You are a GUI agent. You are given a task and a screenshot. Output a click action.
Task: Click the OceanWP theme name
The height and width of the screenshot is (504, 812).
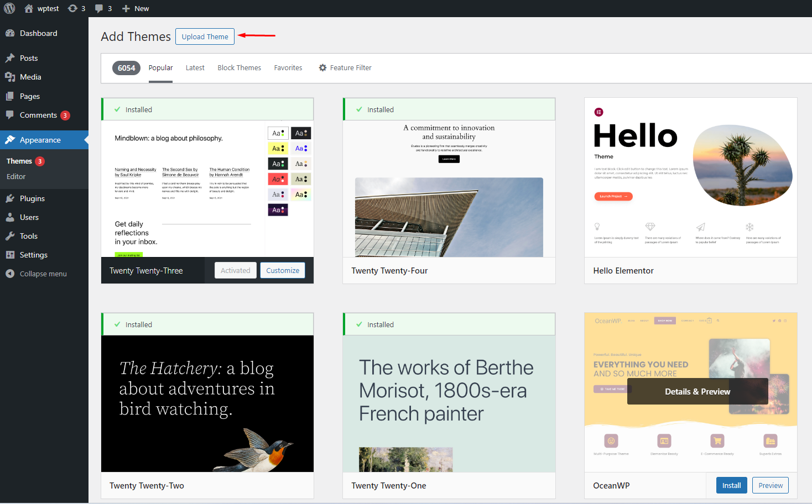coord(611,486)
